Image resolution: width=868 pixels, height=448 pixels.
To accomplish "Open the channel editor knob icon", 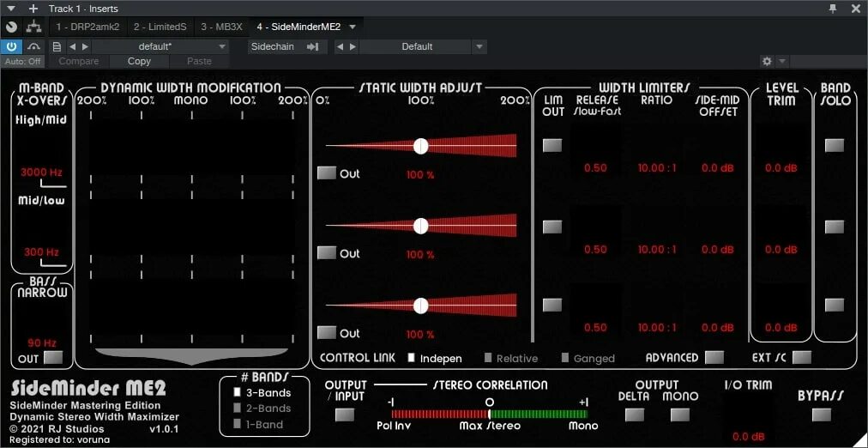I will [12, 27].
